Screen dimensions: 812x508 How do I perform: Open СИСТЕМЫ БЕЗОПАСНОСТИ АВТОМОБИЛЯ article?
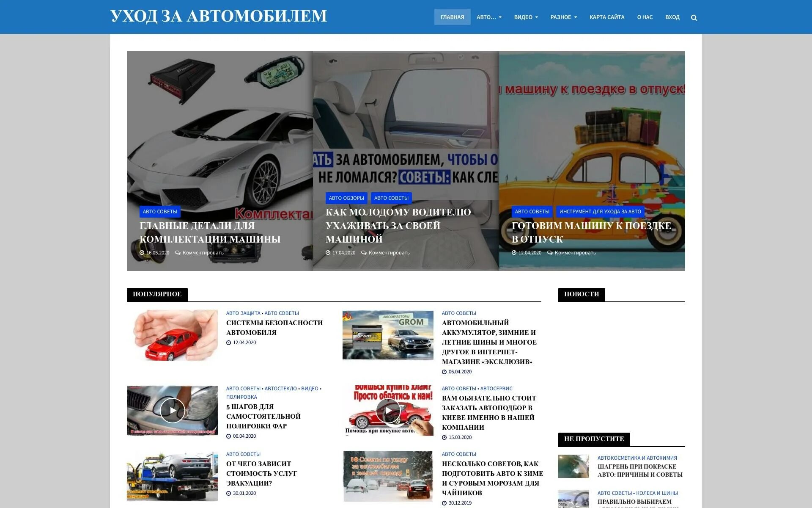point(274,328)
